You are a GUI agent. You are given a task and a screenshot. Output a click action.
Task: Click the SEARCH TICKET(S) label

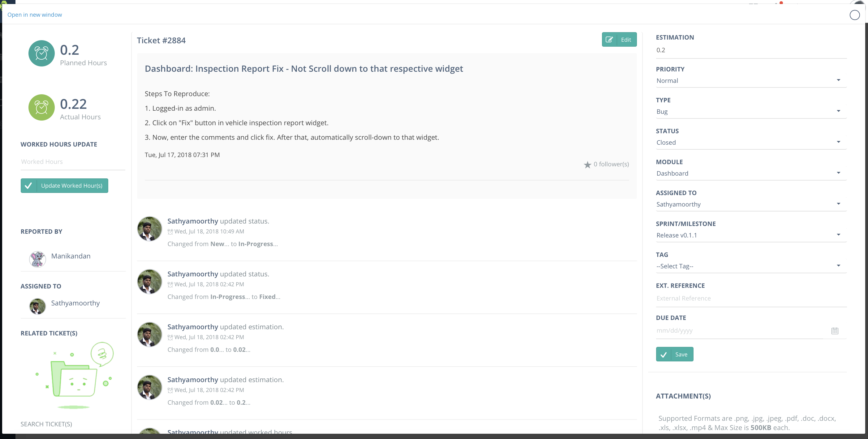46,424
